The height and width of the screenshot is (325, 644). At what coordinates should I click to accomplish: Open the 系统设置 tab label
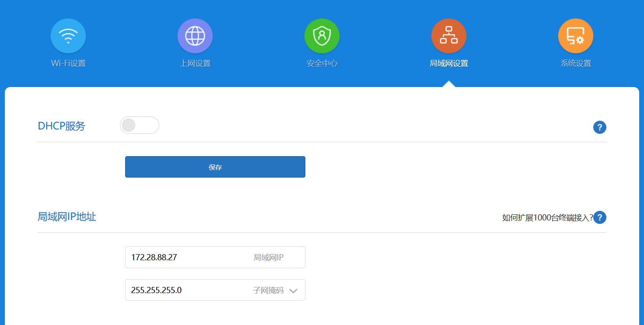(x=575, y=63)
